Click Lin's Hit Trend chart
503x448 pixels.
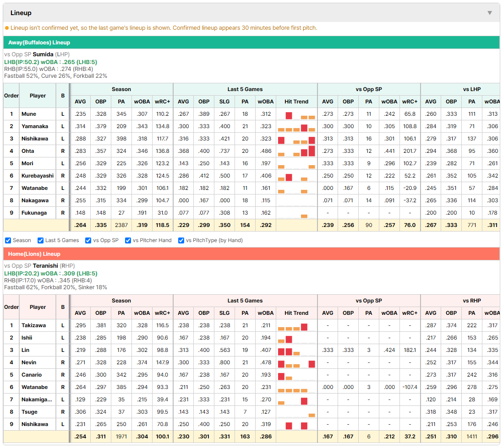click(296, 350)
